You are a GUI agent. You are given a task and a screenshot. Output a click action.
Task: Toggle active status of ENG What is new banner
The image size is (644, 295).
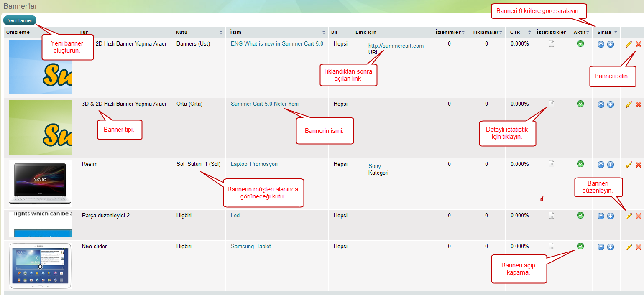[580, 43]
